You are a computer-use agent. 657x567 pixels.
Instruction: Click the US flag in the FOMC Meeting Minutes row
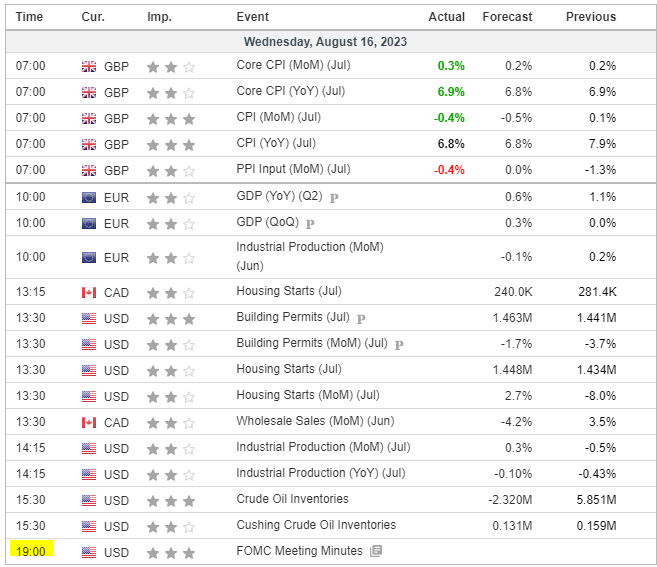89,552
